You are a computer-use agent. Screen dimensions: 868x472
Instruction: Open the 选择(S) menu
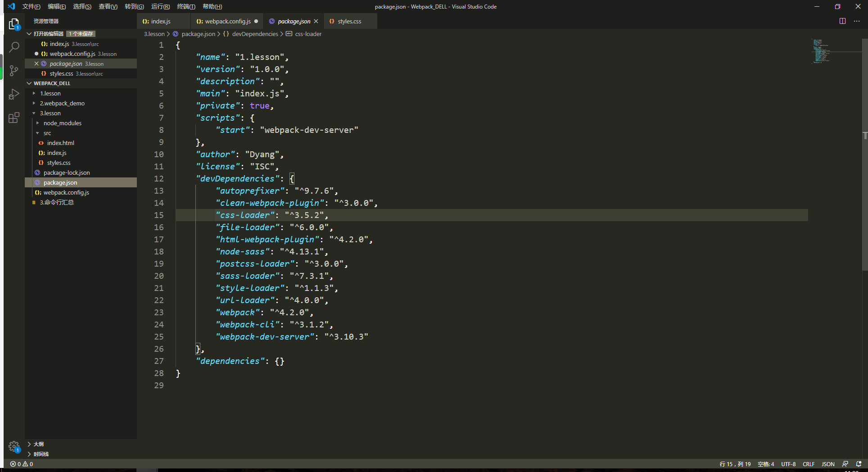coord(82,6)
